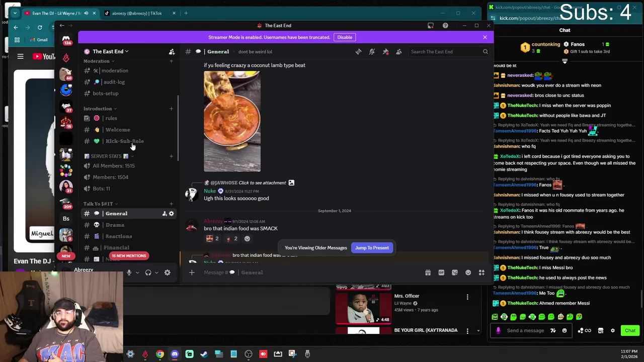
Task: Open sticker picker in message bar
Action: 455,273
